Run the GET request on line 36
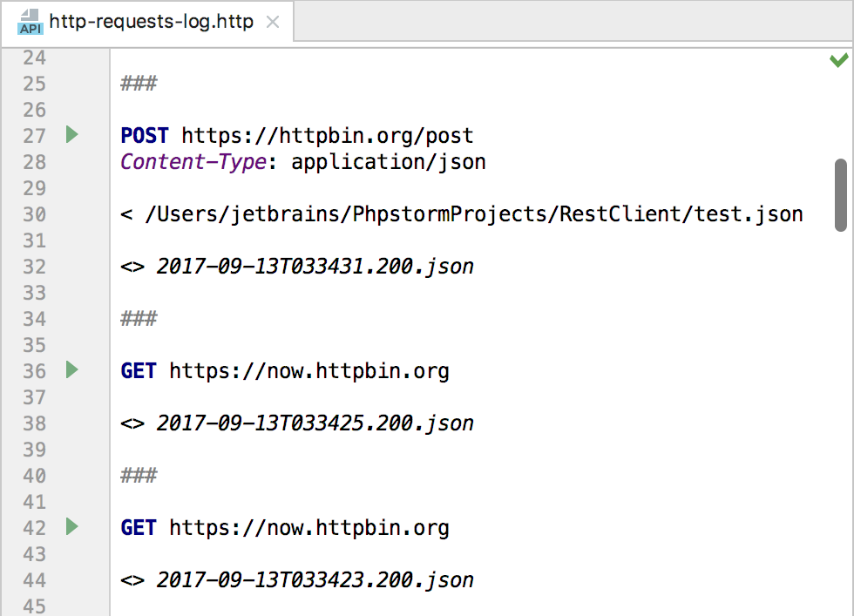 click(x=71, y=369)
